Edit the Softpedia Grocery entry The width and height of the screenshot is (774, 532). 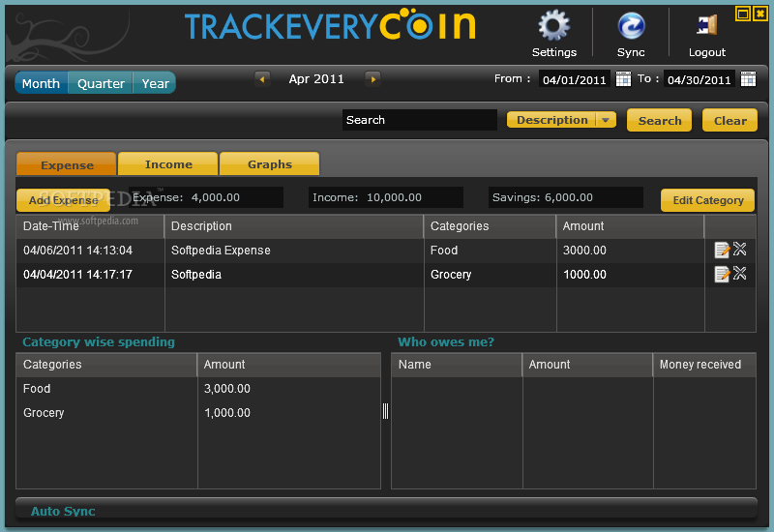pyautogui.click(x=722, y=274)
